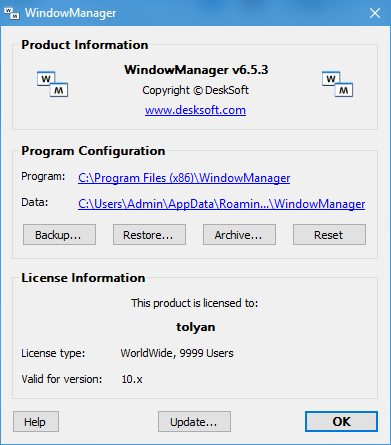Click the Backup... button
The width and height of the screenshot is (391, 445).
(59, 235)
